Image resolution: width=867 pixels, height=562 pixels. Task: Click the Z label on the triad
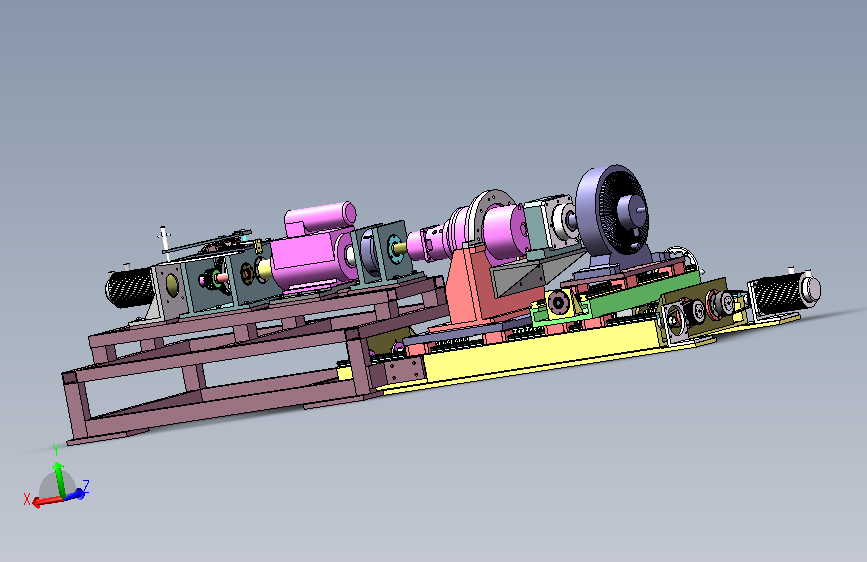coord(86,486)
